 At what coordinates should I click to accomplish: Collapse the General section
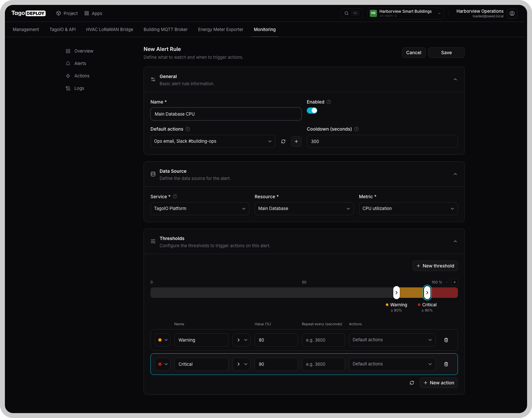tap(455, 79)
